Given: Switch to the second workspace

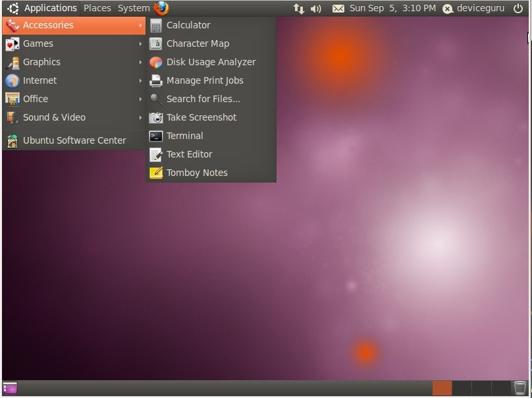Looking at the screenshot, I should (462, 388).
